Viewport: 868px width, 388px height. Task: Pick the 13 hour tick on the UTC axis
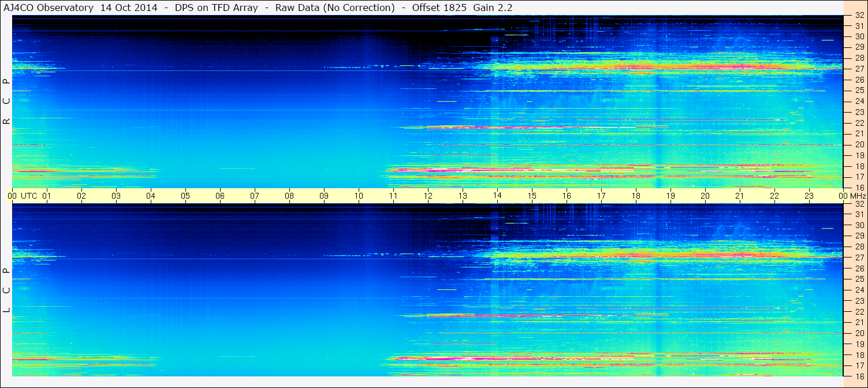(463, 196)
